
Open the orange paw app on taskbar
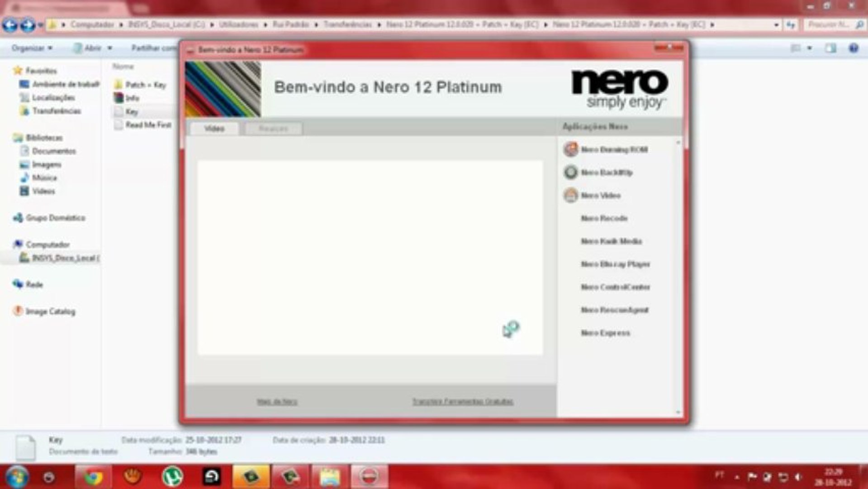pyautogui.click(x=133, y=477)
